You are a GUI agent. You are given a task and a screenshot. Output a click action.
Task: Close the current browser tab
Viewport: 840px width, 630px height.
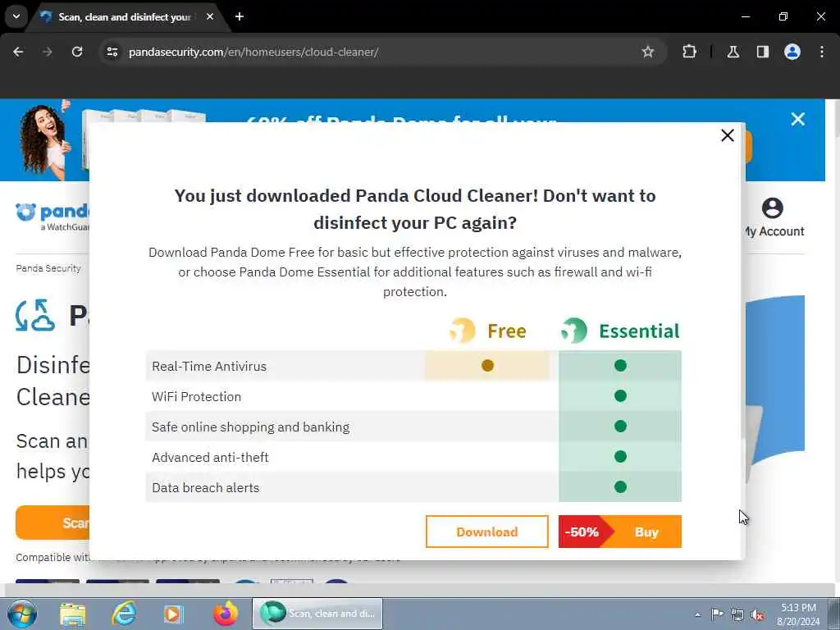tap(210, 16)
